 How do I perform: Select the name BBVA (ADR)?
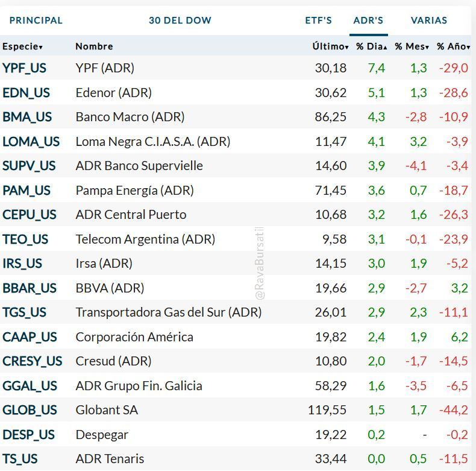coord(110,288)
